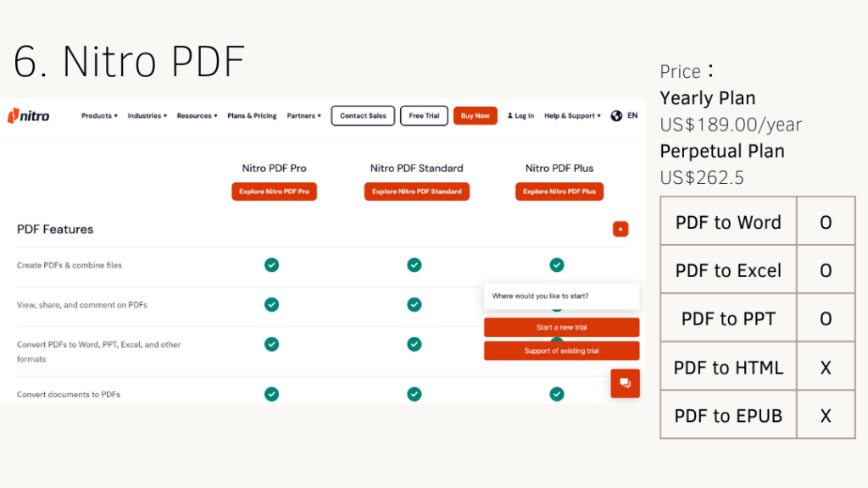Click the Log In person icon

click(509, 115)
